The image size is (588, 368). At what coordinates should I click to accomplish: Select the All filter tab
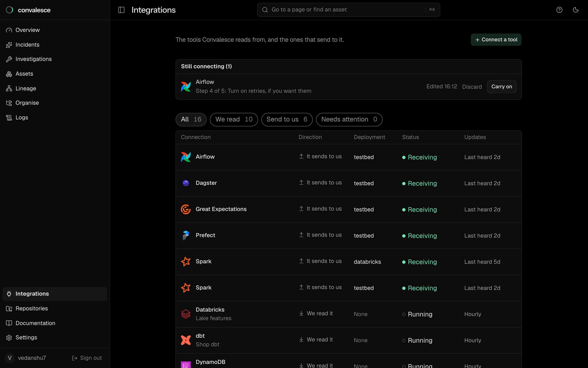(x=191, y=120)
